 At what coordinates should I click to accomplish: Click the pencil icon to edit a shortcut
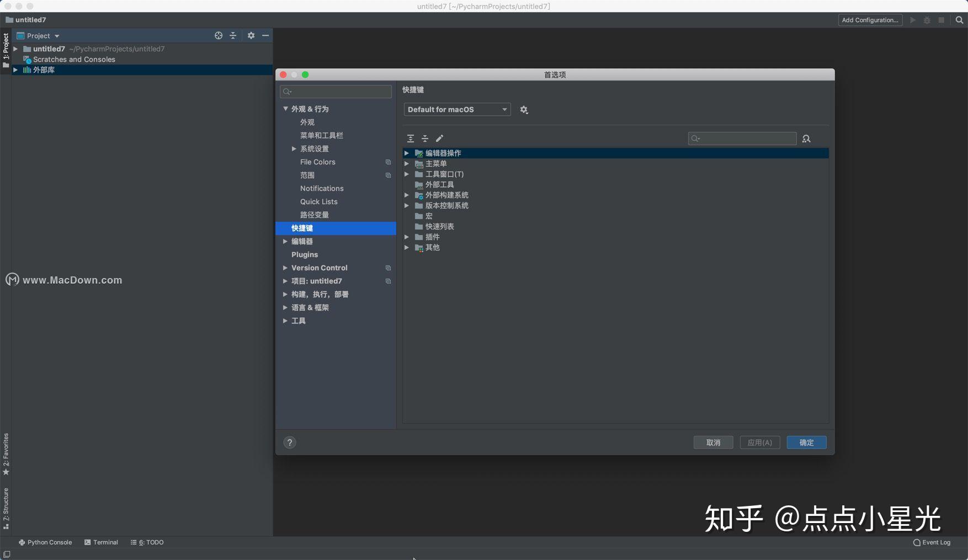click(x=439, y=138)
